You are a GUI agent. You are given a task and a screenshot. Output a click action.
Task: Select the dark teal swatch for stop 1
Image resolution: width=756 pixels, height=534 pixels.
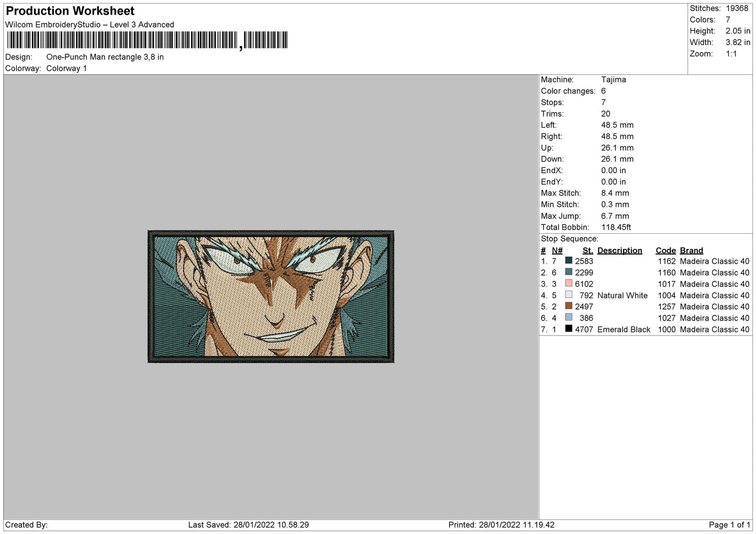click(x=569, y=260)
